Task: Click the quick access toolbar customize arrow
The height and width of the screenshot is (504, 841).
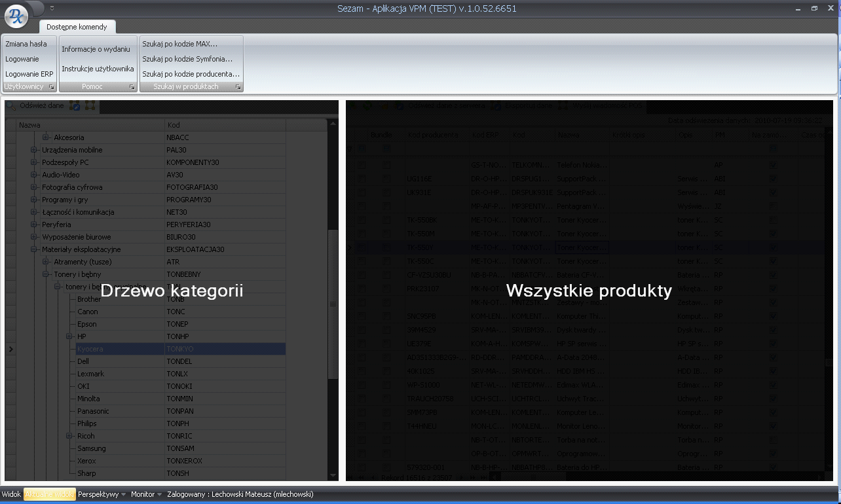Action: [x=52, y=9]
